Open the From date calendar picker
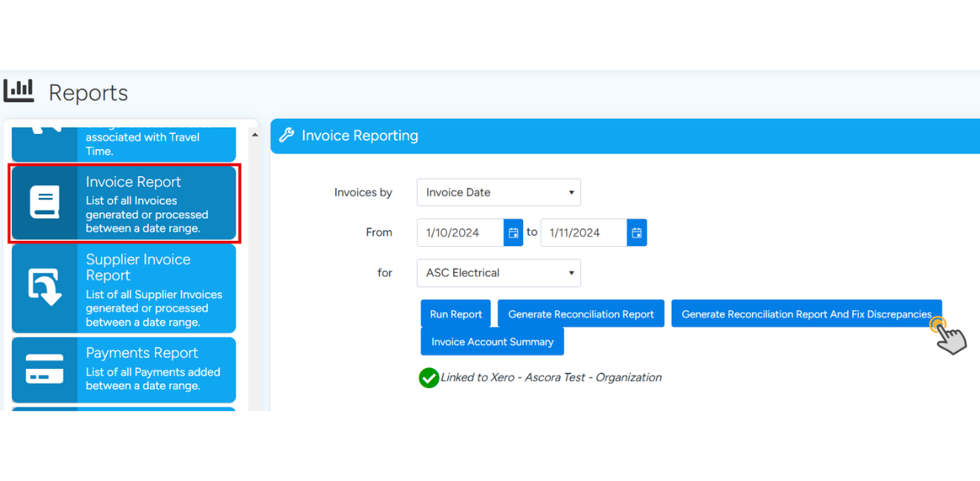 pos(513,233)
